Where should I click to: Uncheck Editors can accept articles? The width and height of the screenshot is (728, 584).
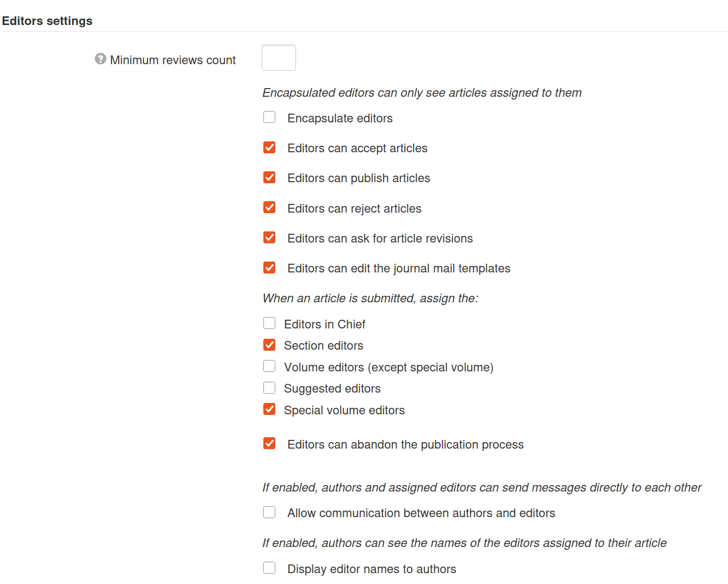(x=269, y=147)
